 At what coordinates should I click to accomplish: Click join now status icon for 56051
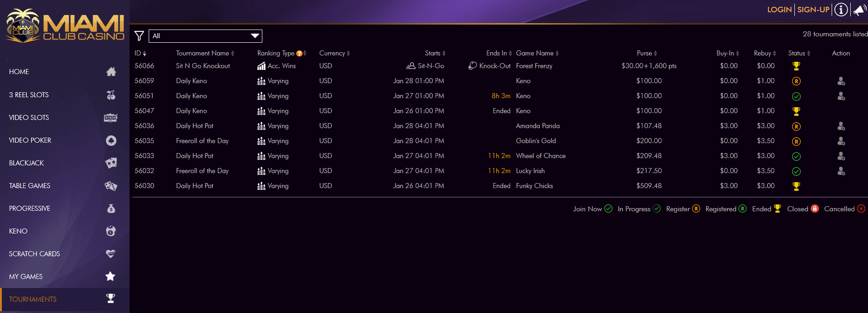tap(796, 96)
